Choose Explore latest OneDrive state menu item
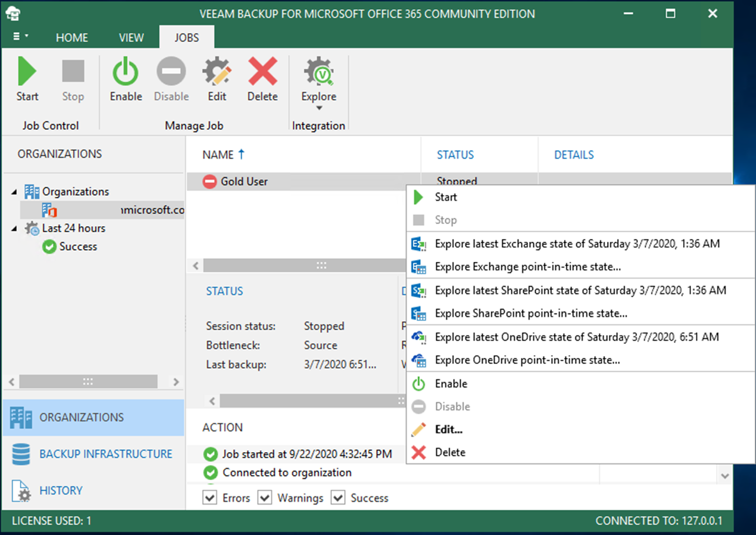 580,337
